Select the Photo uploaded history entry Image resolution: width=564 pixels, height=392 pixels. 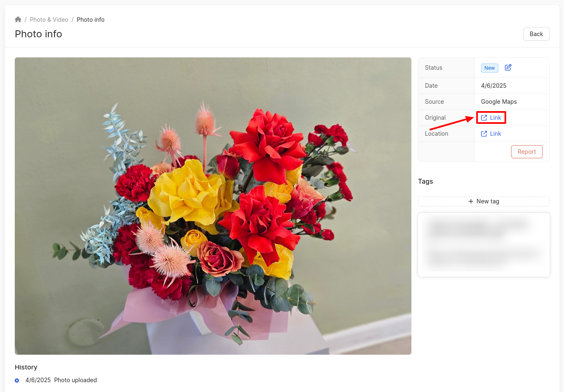pos(75,380)
